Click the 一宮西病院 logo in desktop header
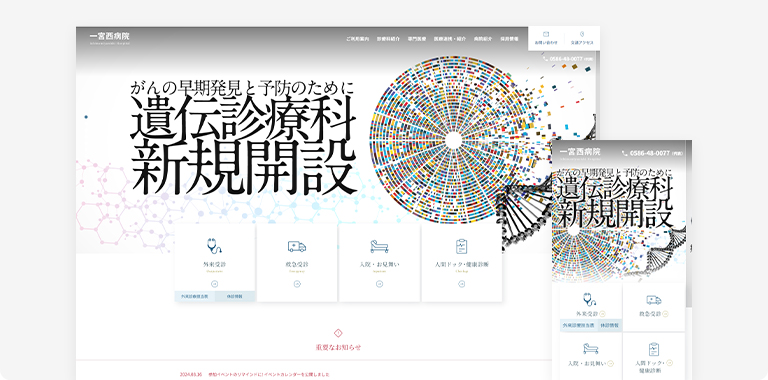Image resolution: width=768 pixels, height=380 pixels. [x=110, y=37]
